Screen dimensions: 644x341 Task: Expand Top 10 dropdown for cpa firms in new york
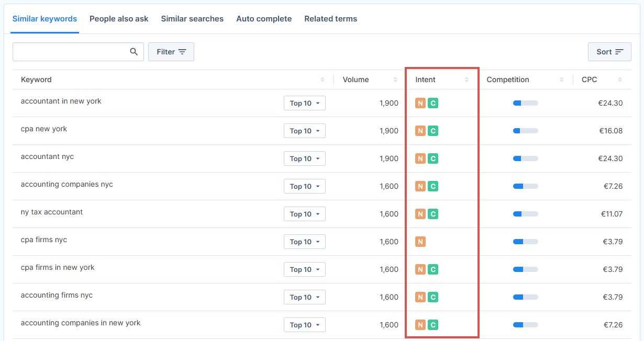tap(305, 269)
